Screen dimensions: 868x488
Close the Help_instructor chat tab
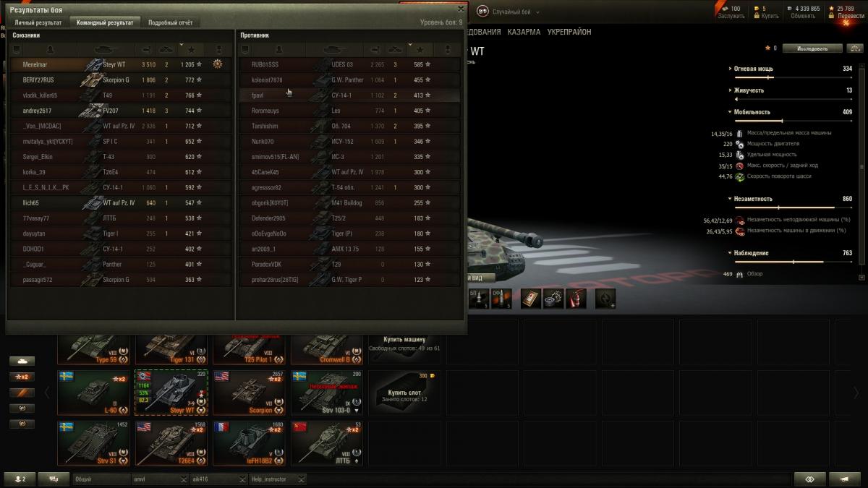click(302, 479)
